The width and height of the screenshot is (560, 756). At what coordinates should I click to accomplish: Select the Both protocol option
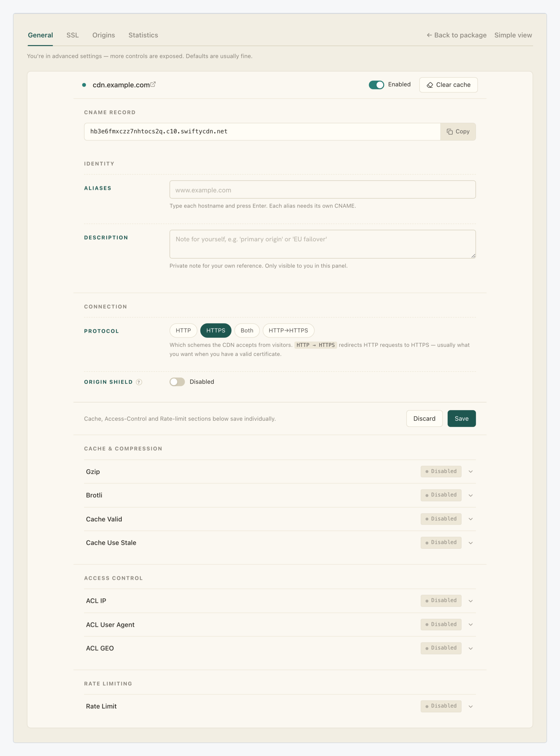[x=247, y=330]
